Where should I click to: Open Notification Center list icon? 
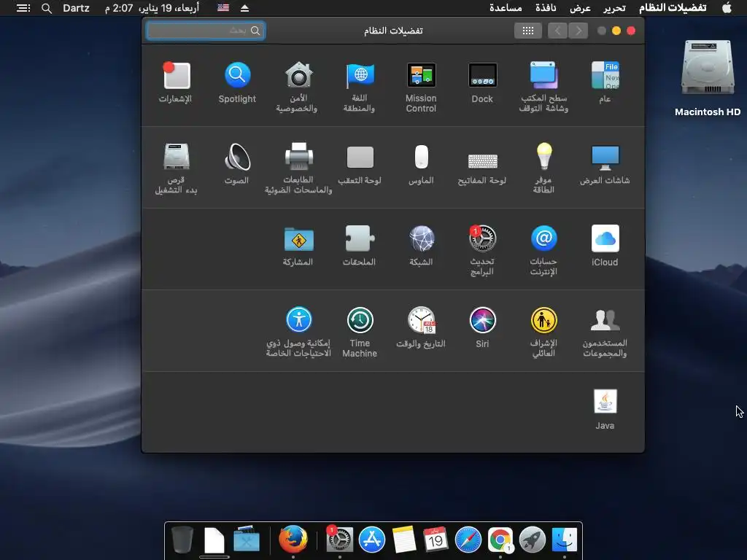point(23,8)
